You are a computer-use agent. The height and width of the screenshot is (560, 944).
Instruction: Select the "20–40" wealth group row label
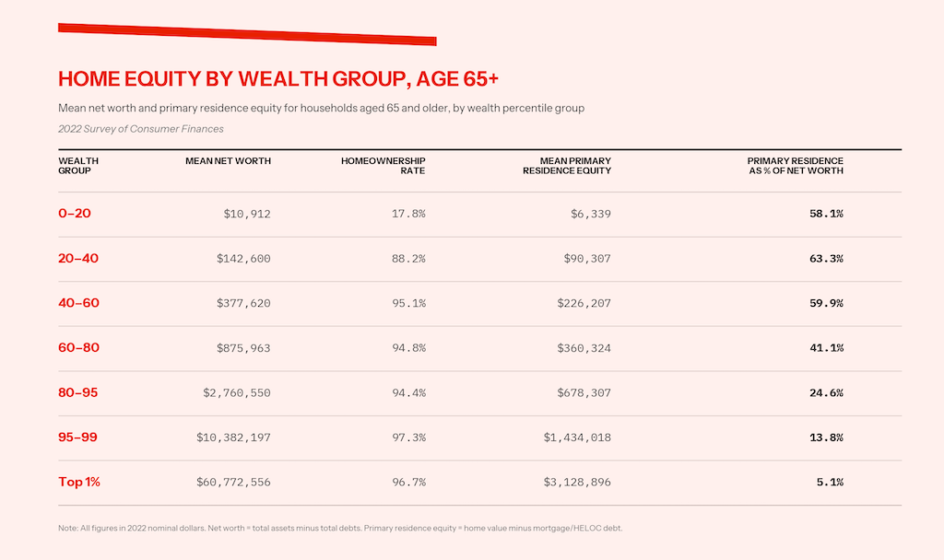tap(78, 259)
